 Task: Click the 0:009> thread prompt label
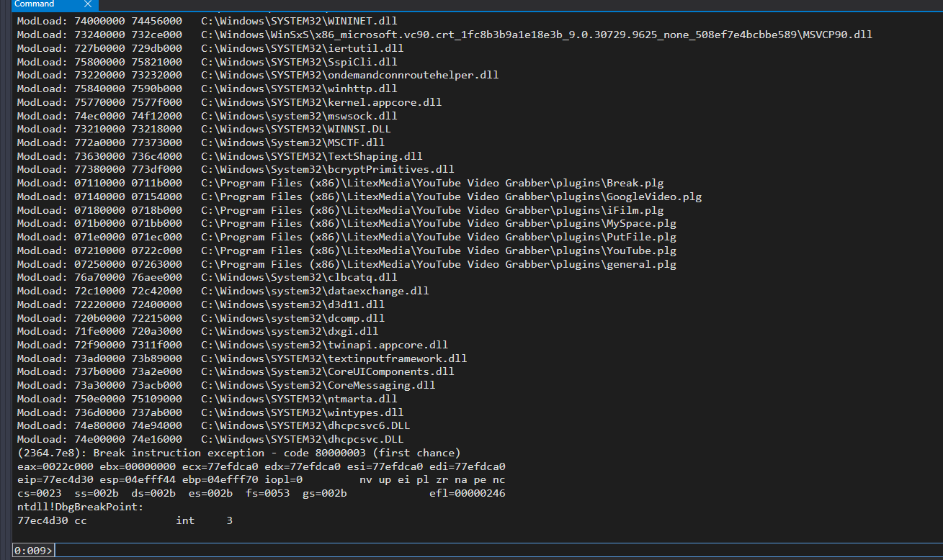[32, 551]
